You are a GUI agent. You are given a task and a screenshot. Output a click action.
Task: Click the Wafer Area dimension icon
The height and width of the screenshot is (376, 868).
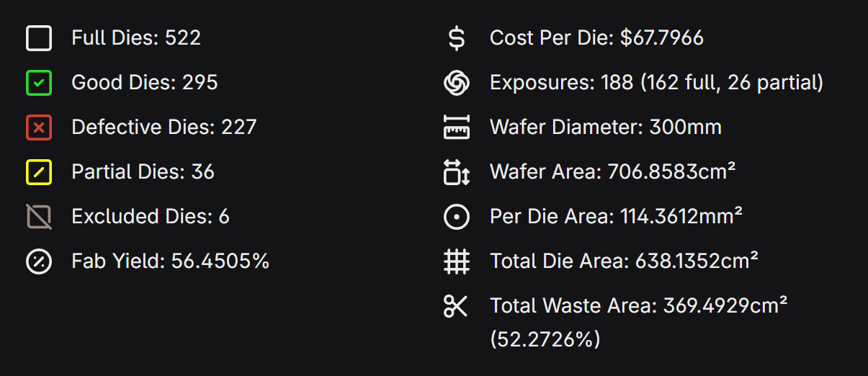pos(457,172)
